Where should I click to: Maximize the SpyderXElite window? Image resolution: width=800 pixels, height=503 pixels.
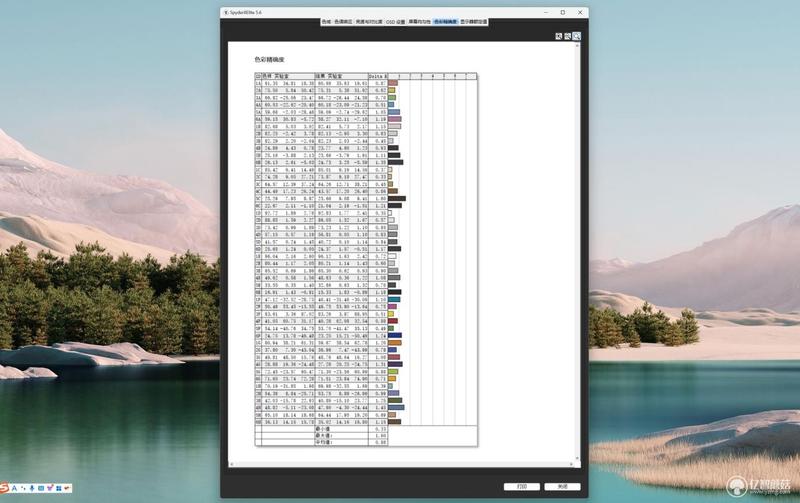pos(563,12)
